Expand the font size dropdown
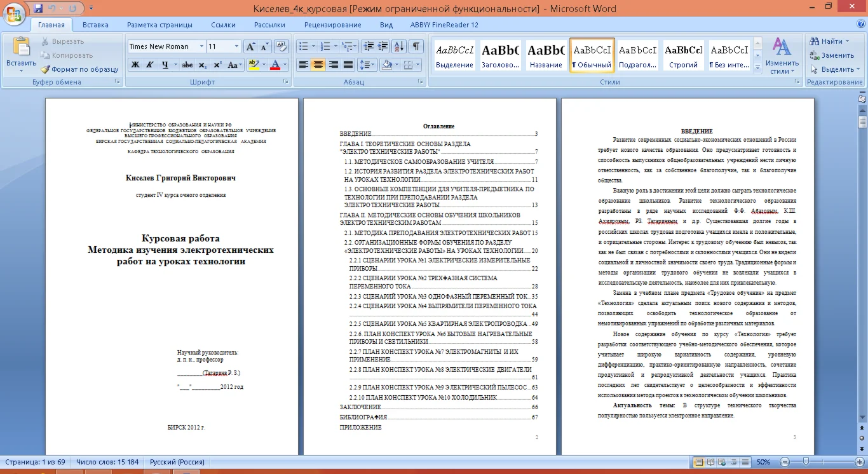This screenshot has width=868, height=474. pos(236,46)
